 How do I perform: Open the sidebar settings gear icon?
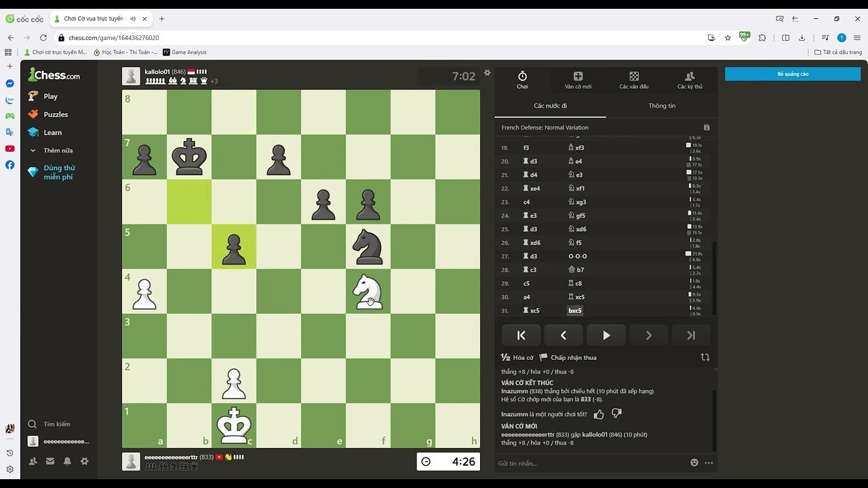pyautogui.click(x=84, y=461)
